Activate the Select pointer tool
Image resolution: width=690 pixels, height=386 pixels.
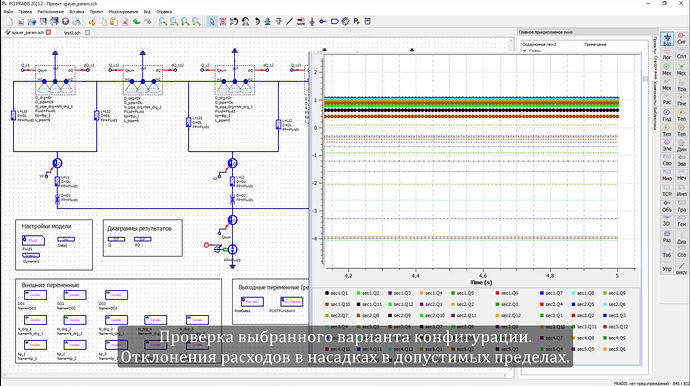tap(212, 21)
